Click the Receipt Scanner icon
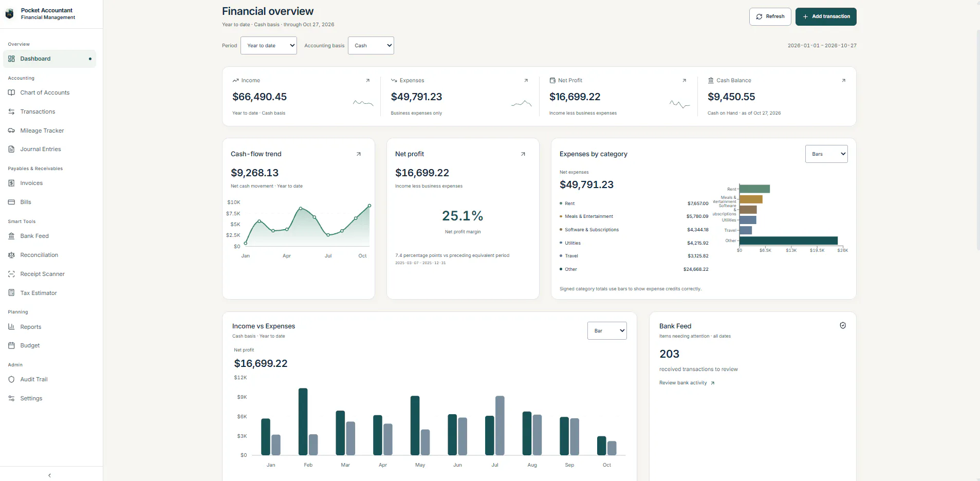This screenshot has height=481, width=980. click(11, 274)
